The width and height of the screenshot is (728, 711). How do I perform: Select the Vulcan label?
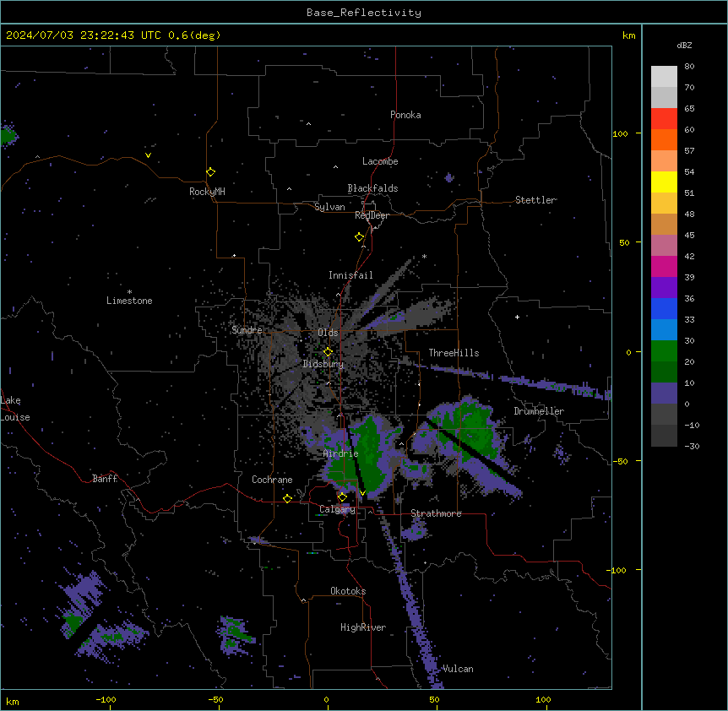pyautogui.click(x=458, y=669)
